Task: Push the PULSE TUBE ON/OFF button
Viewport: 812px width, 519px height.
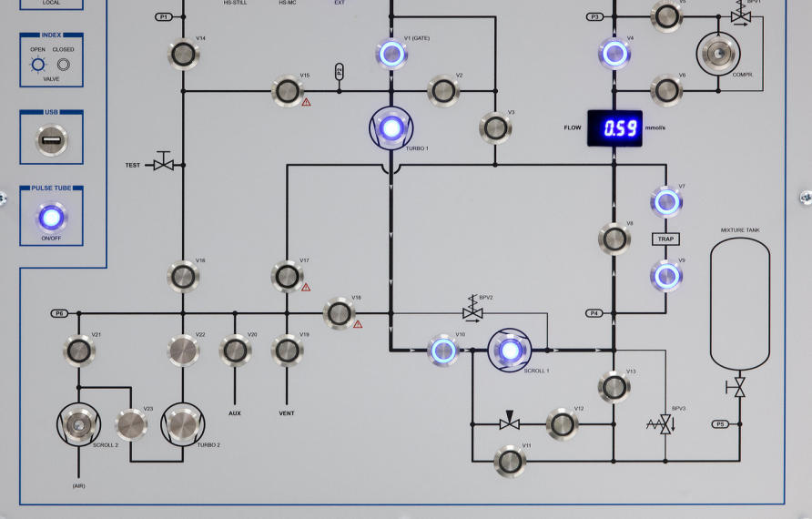Action: [x=51, y=217]
